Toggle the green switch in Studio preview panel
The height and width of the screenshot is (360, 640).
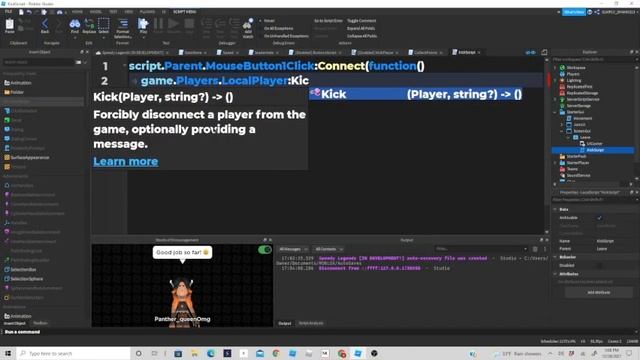[264, 249]
